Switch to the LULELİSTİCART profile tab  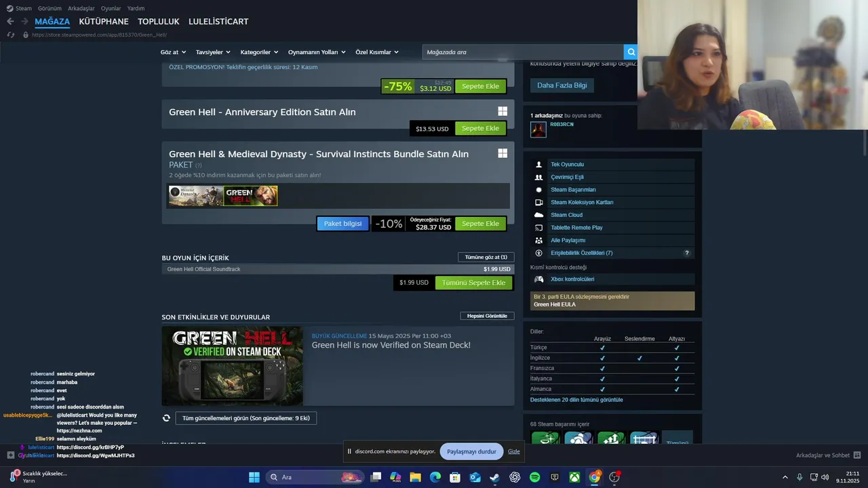(218, 22)
